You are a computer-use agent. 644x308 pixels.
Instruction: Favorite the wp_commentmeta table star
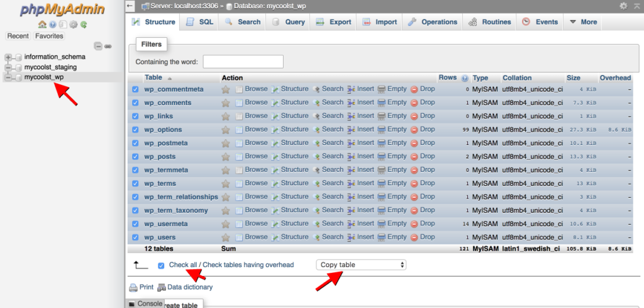tap(226, 89)
